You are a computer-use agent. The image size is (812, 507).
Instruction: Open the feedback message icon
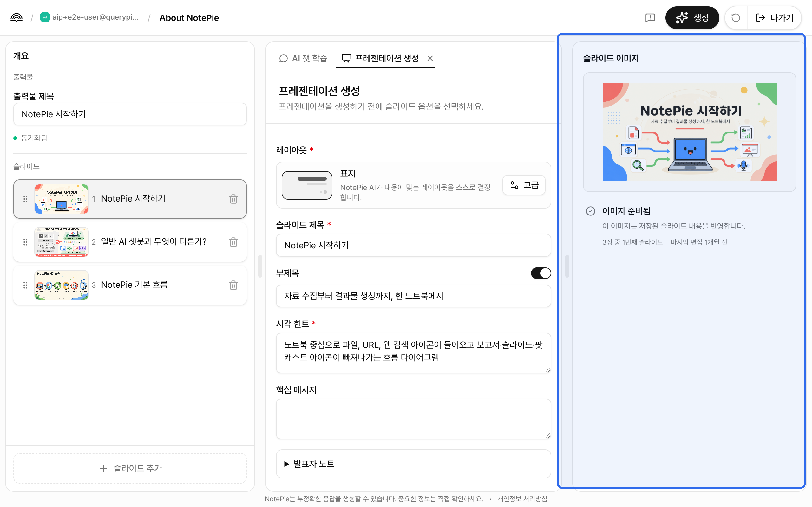[650, 18]
